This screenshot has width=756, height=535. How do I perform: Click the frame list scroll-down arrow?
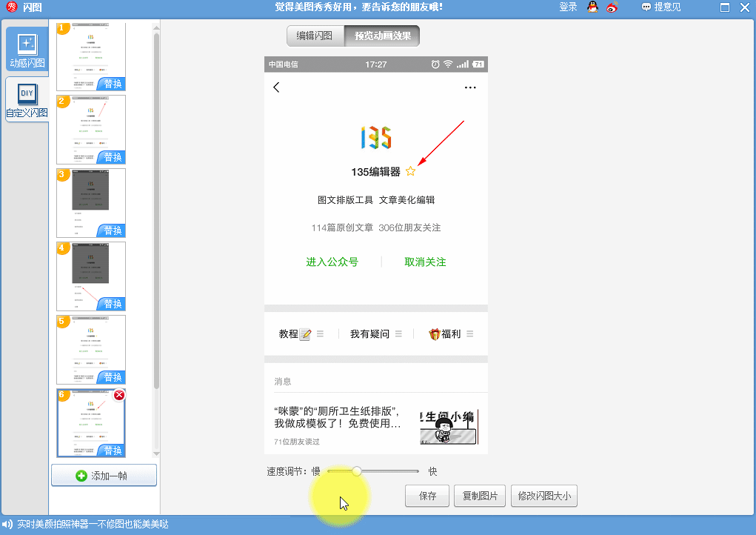pos(156,454)
